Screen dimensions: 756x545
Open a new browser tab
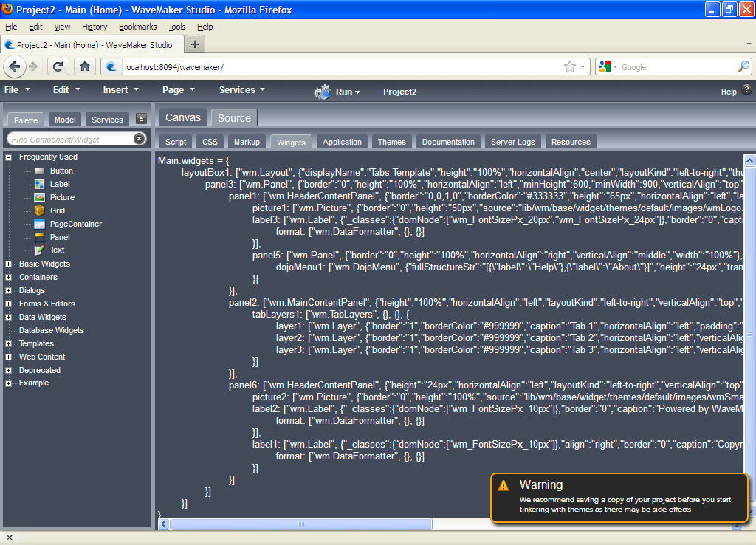coord(195,44)
